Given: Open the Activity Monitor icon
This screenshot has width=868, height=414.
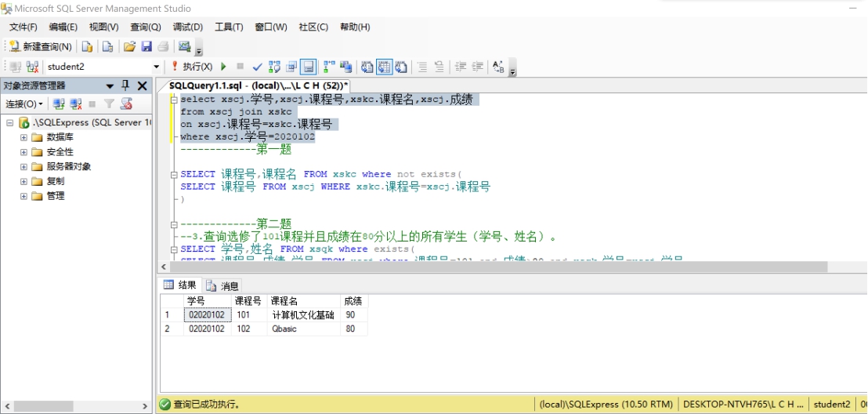Looking at the screenshot, I should point(184,47).
